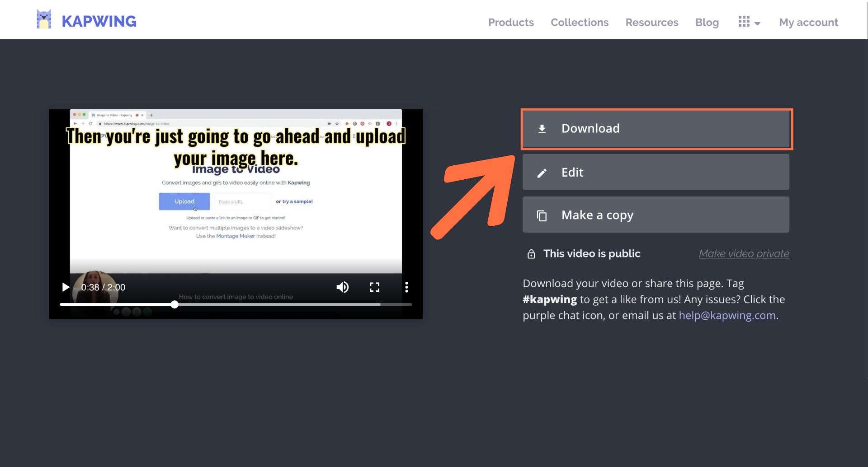Open the Products menu
The height and width of the screenshot is (467, 868).
click(x=511, y=22)
